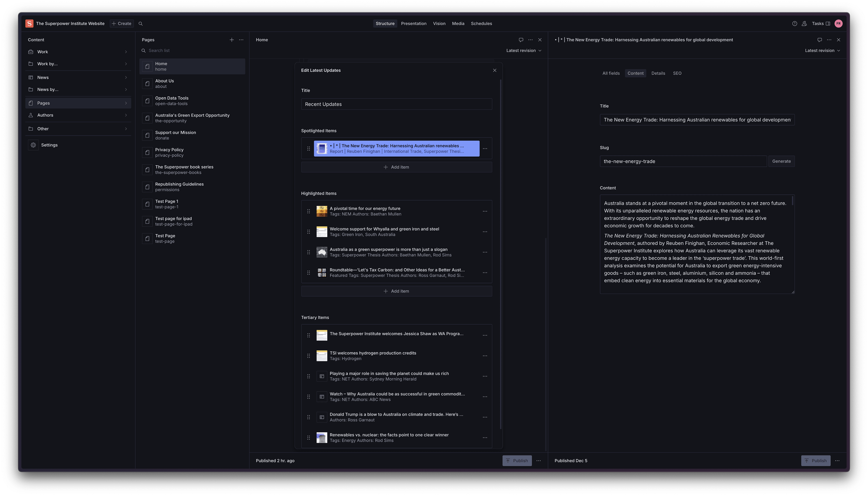Screen dimensions: 868x496
Task: Click thumbnail of 'Renewables vs. nuclear' item
Action: 322,438
